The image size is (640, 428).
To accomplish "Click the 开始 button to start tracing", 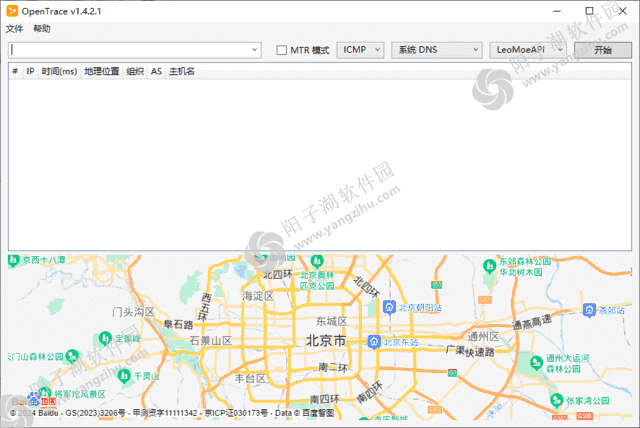I will click(x=602, y=50).
